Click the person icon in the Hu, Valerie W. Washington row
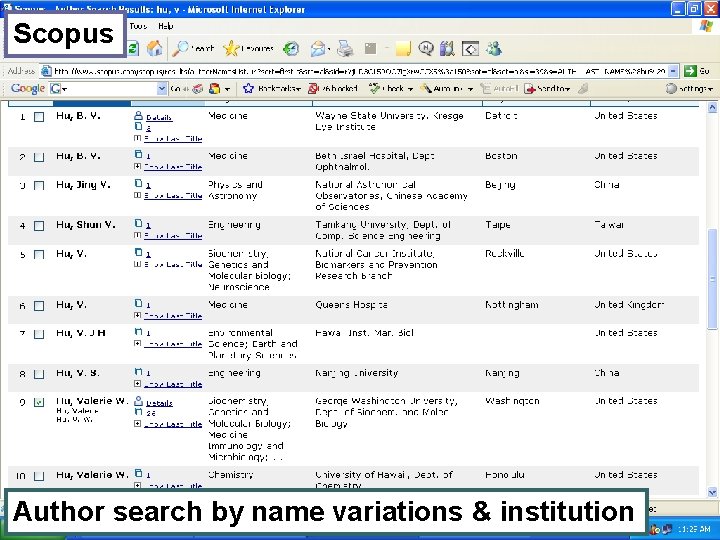720x540 pixels. coord(138,401)
